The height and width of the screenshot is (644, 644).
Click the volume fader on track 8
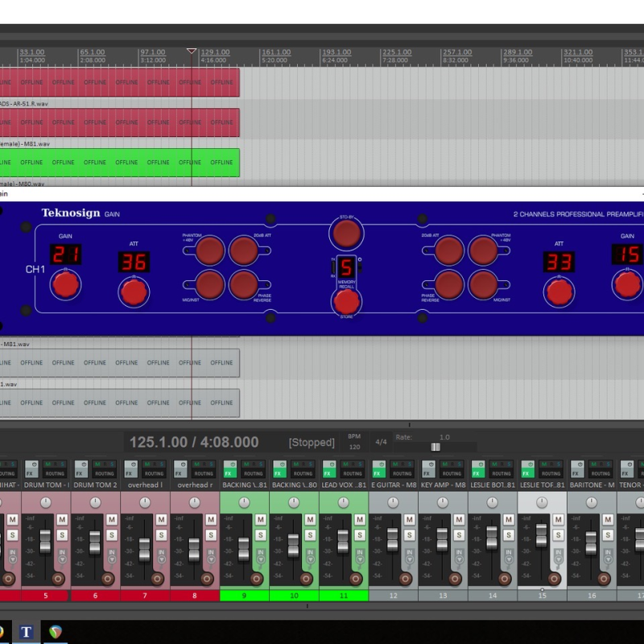tap(194, 549)
